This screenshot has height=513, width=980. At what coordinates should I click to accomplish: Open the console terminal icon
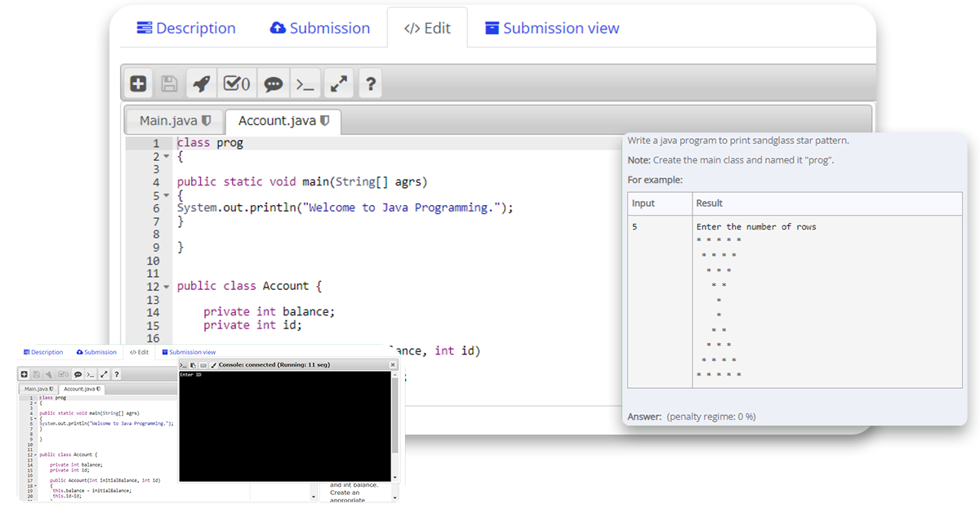click(306, 83)
